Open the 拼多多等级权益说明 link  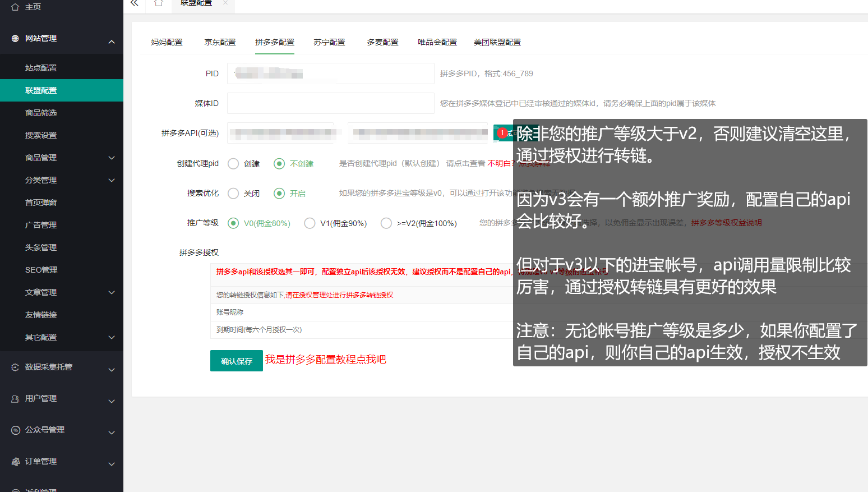click(x=726, y=223)
